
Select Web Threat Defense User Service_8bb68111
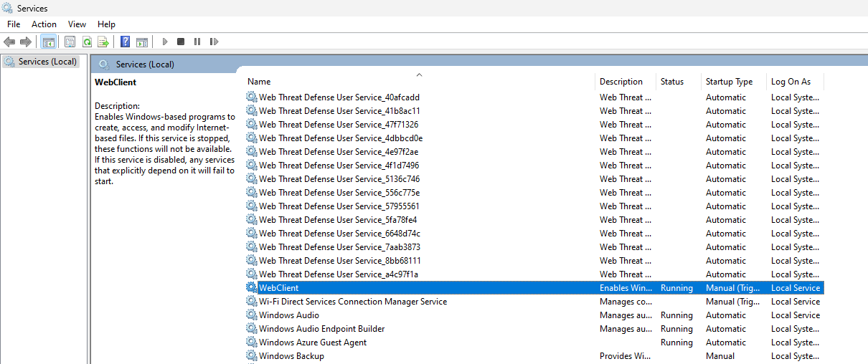tap(340, 261)
